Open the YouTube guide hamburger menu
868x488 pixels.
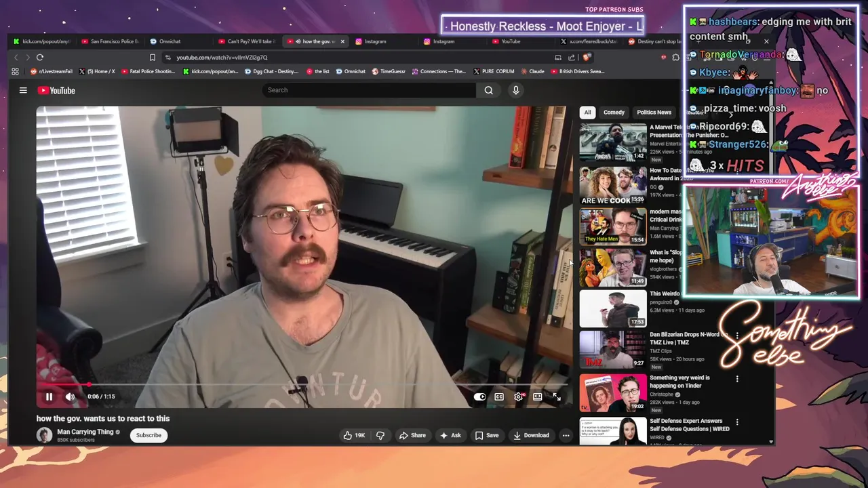(23, 90)
